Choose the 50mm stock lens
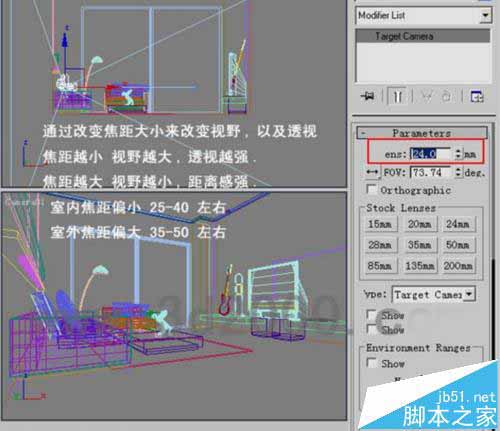500x431 pixels. 458,245
